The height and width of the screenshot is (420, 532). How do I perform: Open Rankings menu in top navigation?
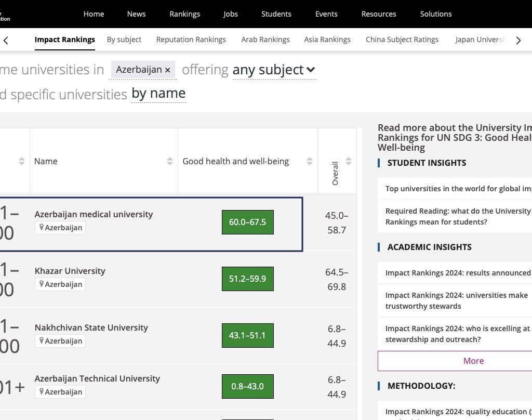pos(184,14)
